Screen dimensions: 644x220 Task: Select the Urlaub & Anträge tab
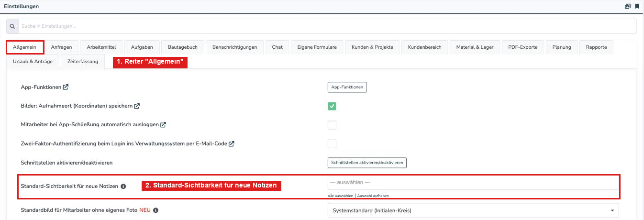click(33, 61)
